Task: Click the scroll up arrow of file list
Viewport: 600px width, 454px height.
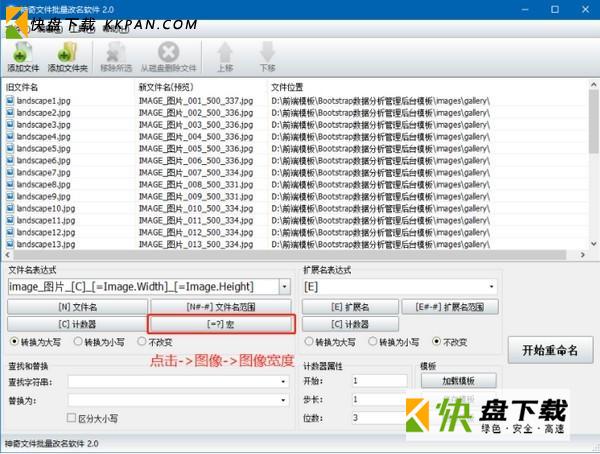Action: (x=593, y=84)
